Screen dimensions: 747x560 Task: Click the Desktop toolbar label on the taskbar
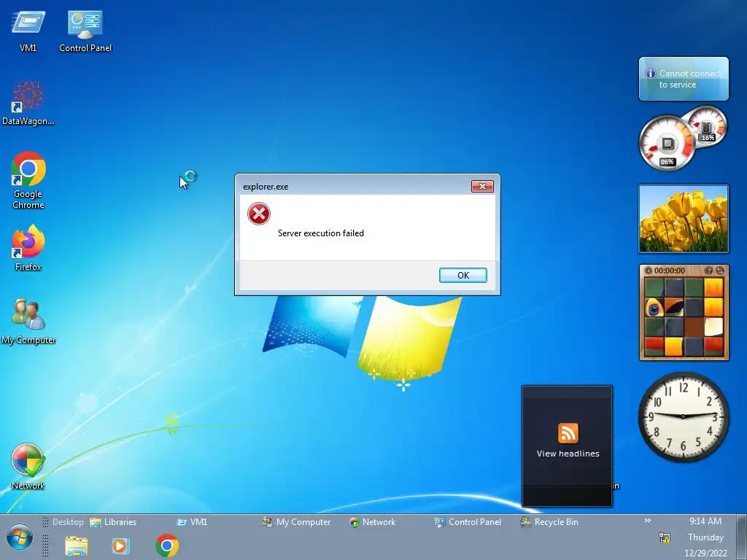68,522
